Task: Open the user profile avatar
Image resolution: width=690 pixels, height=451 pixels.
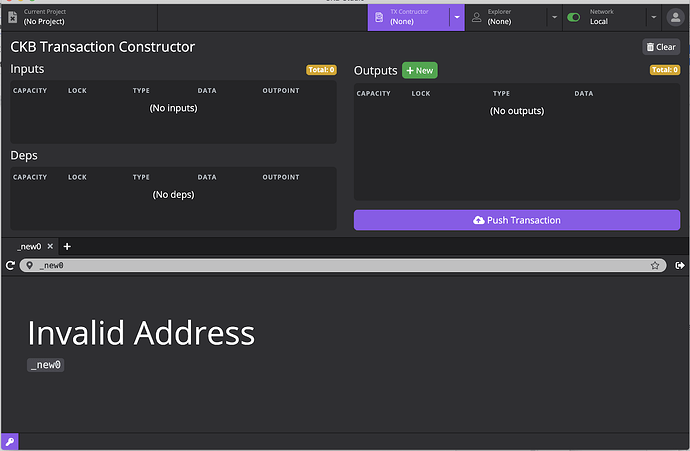Action: (675, 17)
